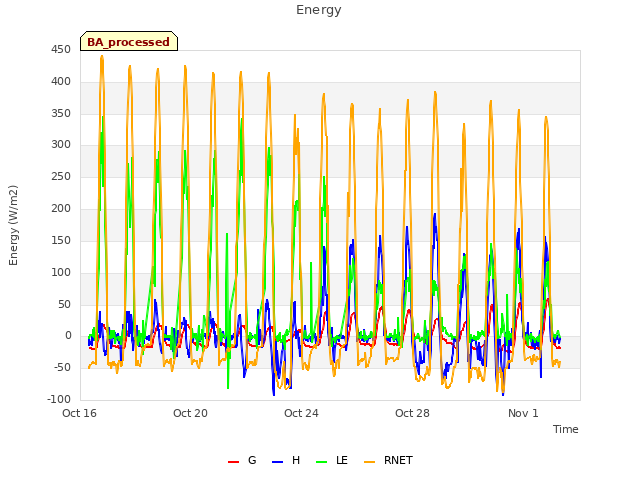Click the orange RNET legend swatch
Image resolution: width=640 pixels, height=480 pixels.
point(369,462)
